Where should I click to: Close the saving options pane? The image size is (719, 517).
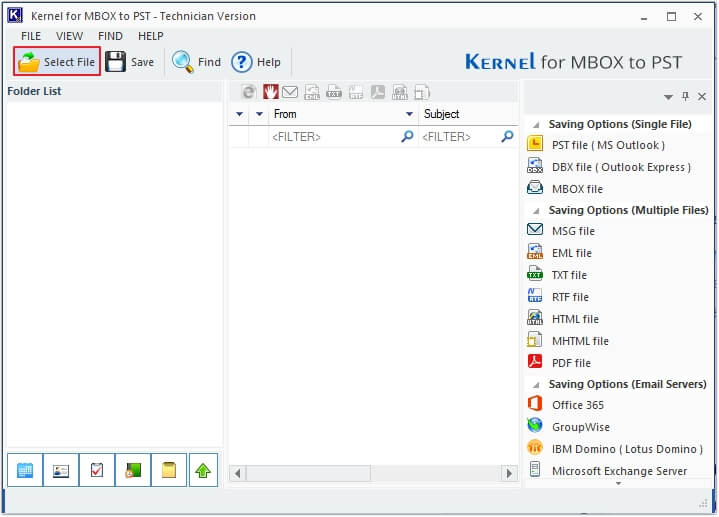pos(702,96)
